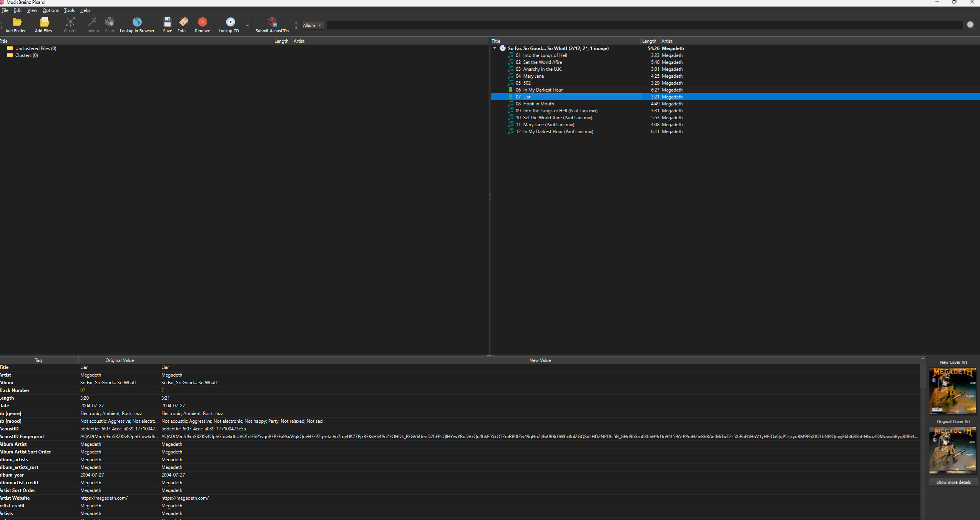Screen dimensions: 980x520
Task: Click the Date original value 2004-07-27
Action: coord(92,406)
